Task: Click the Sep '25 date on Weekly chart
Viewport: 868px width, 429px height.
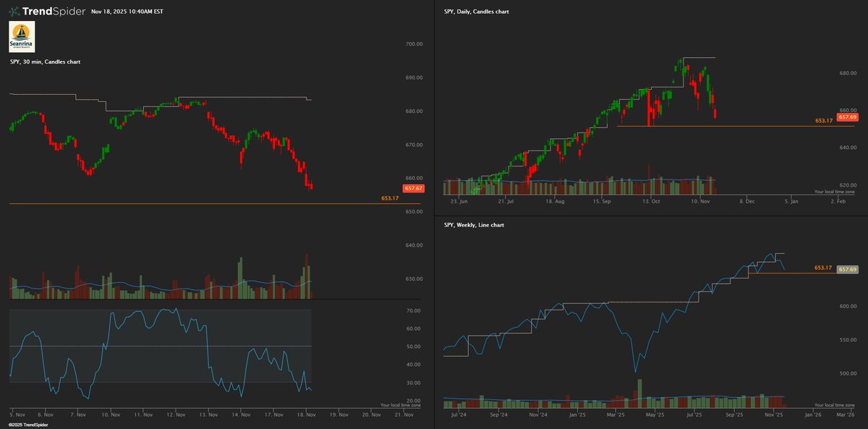Action: pos(734,416)
